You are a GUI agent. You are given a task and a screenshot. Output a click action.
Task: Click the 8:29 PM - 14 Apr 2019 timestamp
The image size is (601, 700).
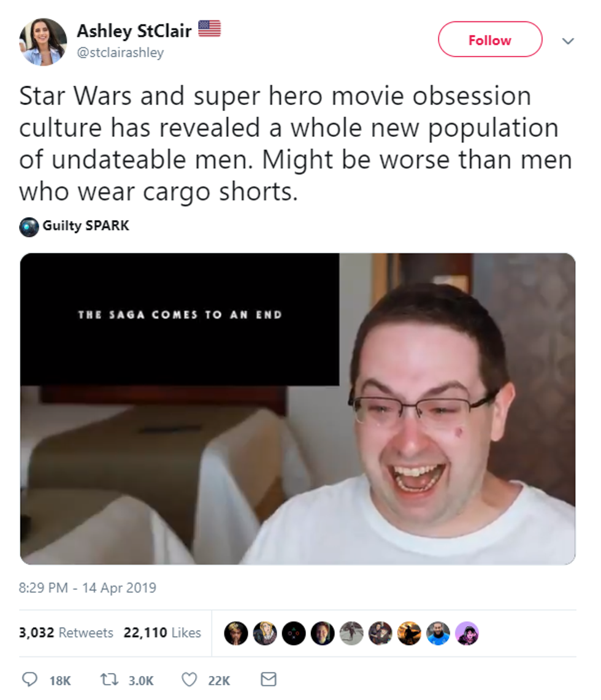[88, 588]
